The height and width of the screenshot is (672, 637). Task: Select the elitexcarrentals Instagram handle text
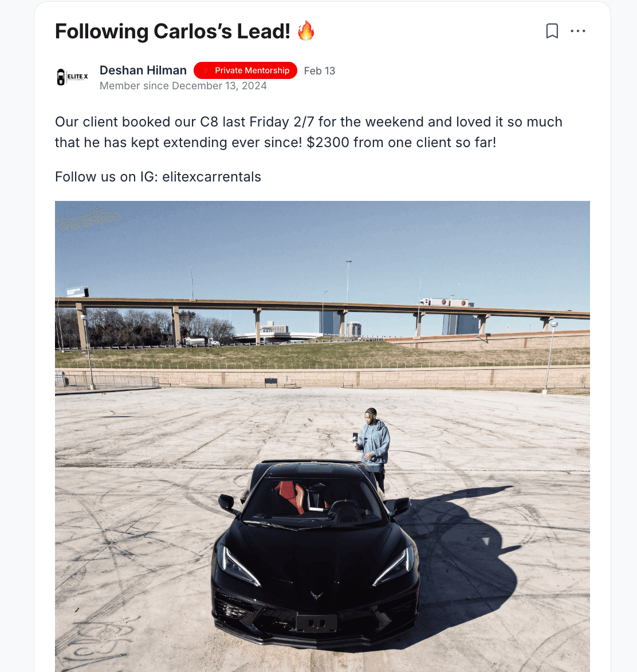click(211, 176)
